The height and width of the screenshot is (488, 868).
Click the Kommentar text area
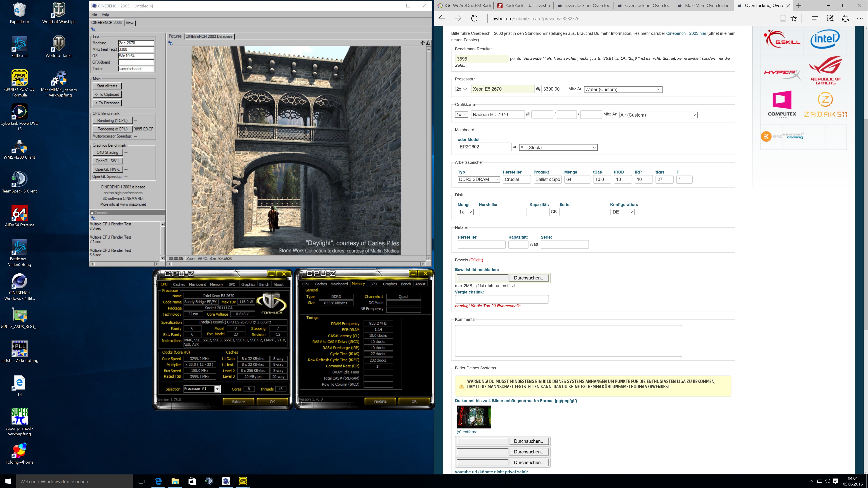568,341
